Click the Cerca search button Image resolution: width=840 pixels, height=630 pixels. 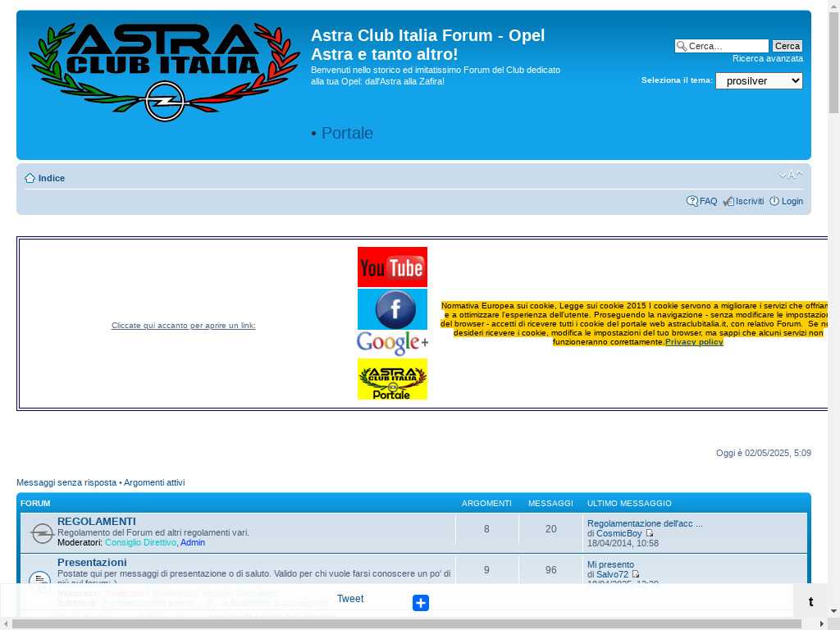tap(787, 46)
